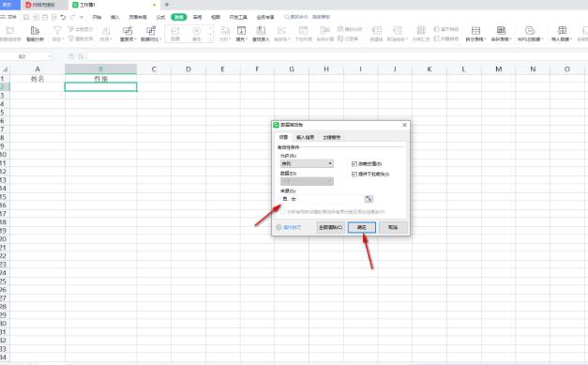This screenshot has height=365, width=588.
Task: Select cell B1 containing 性别
Action: click(x=101, y=79)
